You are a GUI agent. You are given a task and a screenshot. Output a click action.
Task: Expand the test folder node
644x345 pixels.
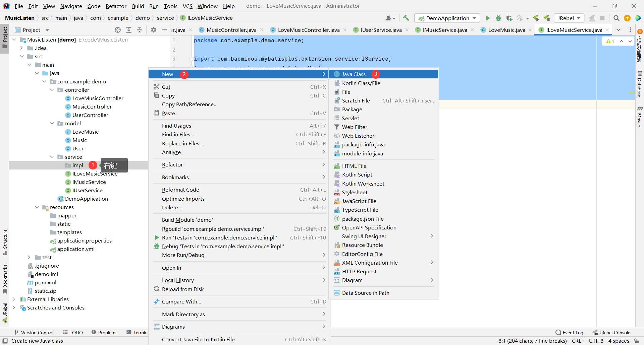click(x=29, y=257)
